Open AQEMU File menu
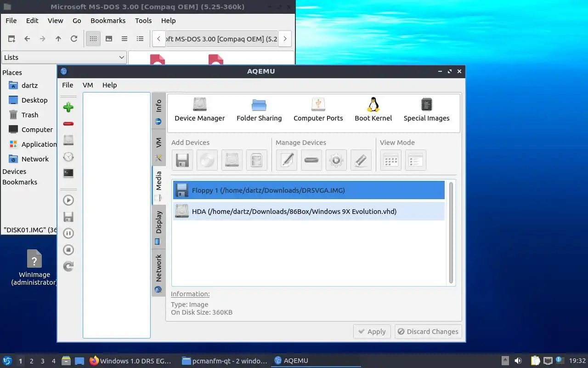 [68, 85]
